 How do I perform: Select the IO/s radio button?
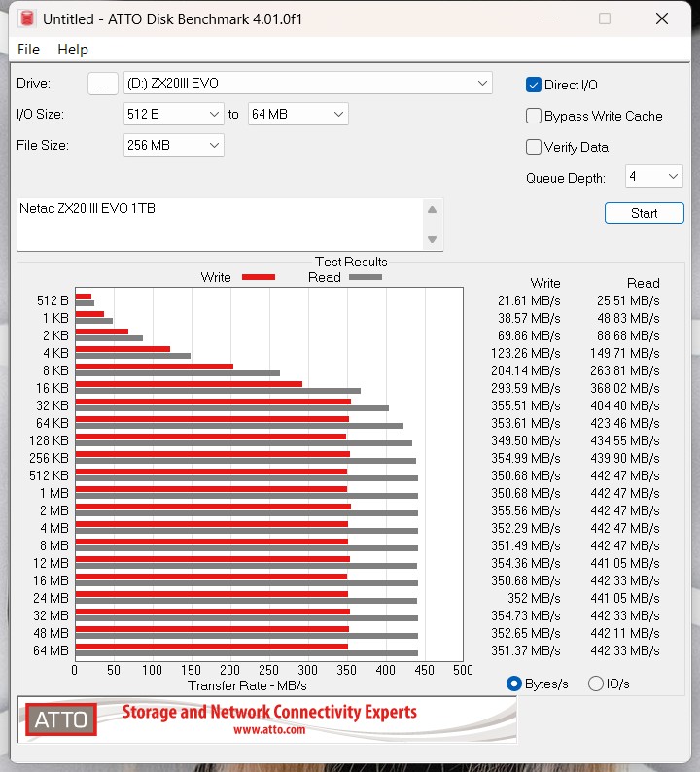pos(596,684)
